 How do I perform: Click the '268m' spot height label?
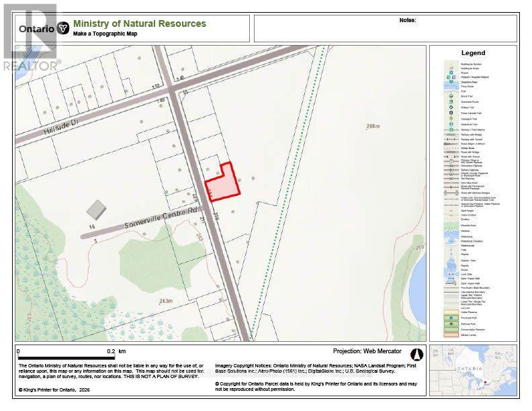373,126
